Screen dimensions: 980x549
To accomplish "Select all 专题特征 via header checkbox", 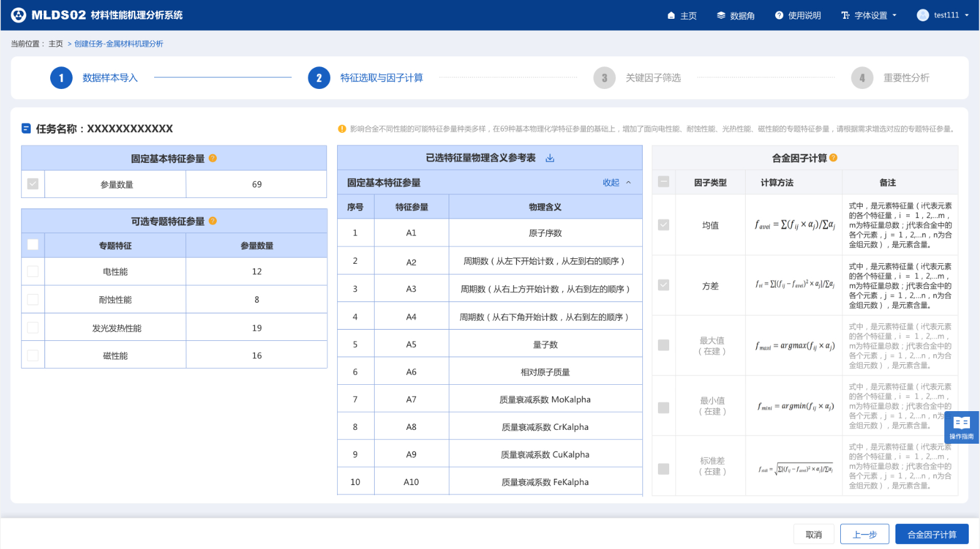I will tap(33, 245).
